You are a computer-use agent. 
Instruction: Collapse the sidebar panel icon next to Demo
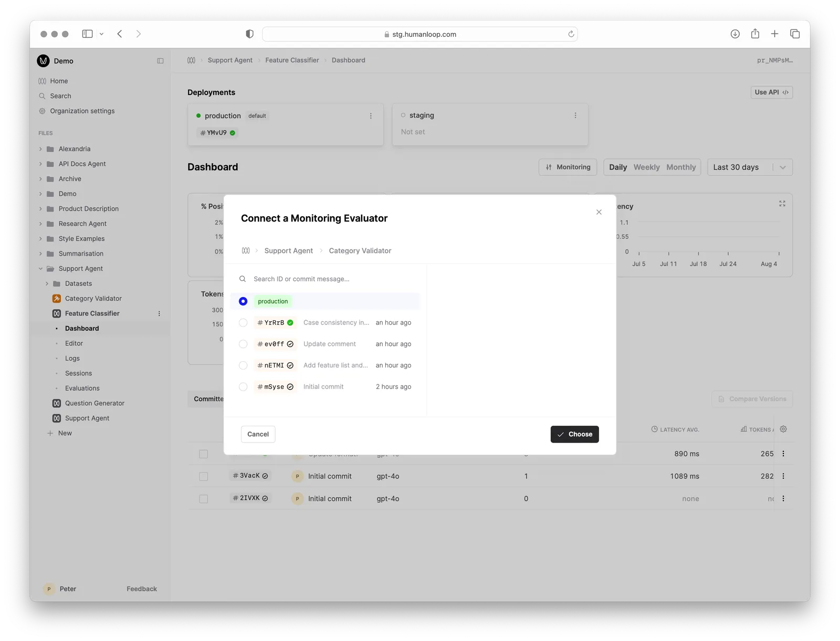(x=160, y=61)
